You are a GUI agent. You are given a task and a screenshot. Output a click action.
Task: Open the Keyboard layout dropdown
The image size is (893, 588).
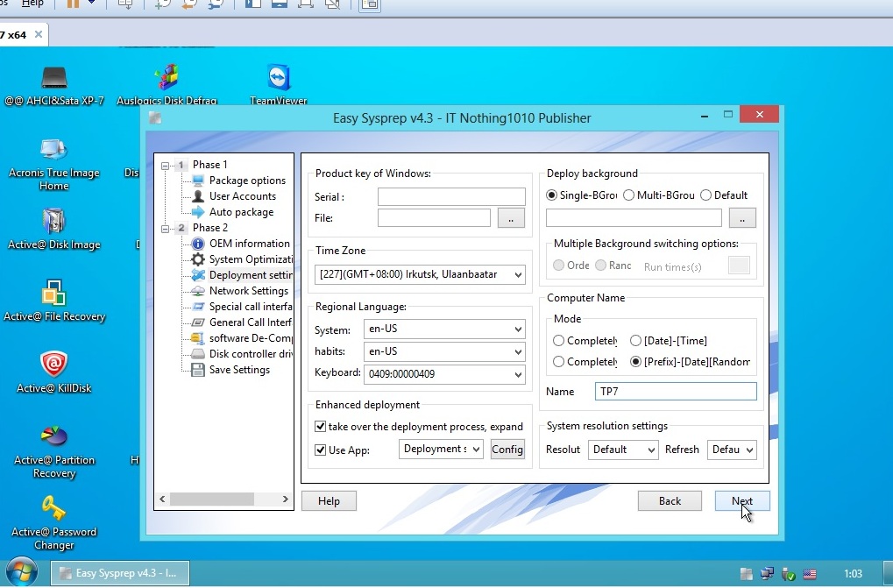[x=444, y=374]
